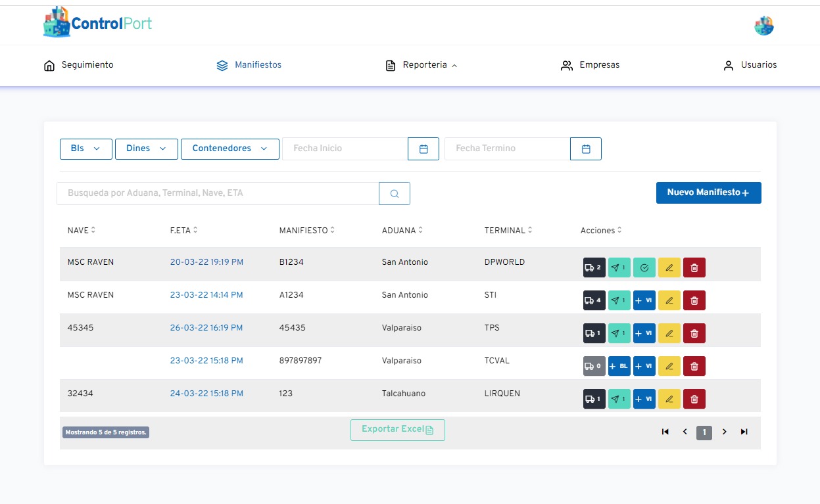This screenshot has height=504, width=820.
Task: Add BL to manifest 897897897
Action: 619,366
